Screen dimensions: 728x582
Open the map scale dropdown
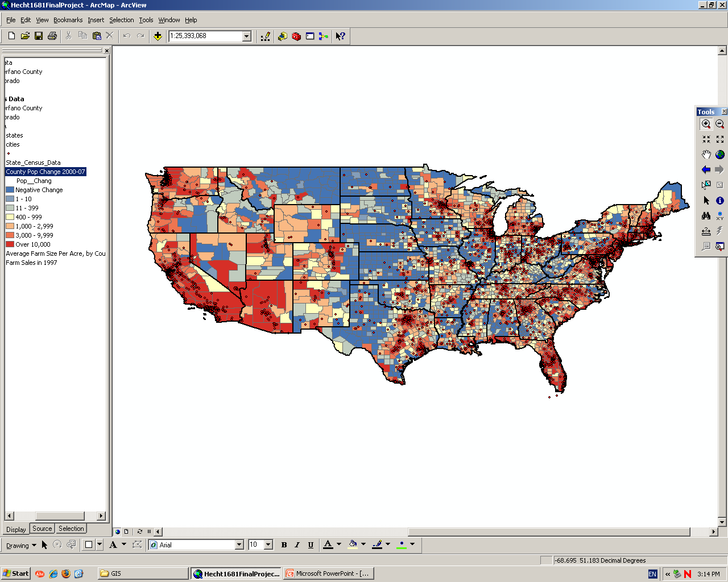(x=247, y=36)
